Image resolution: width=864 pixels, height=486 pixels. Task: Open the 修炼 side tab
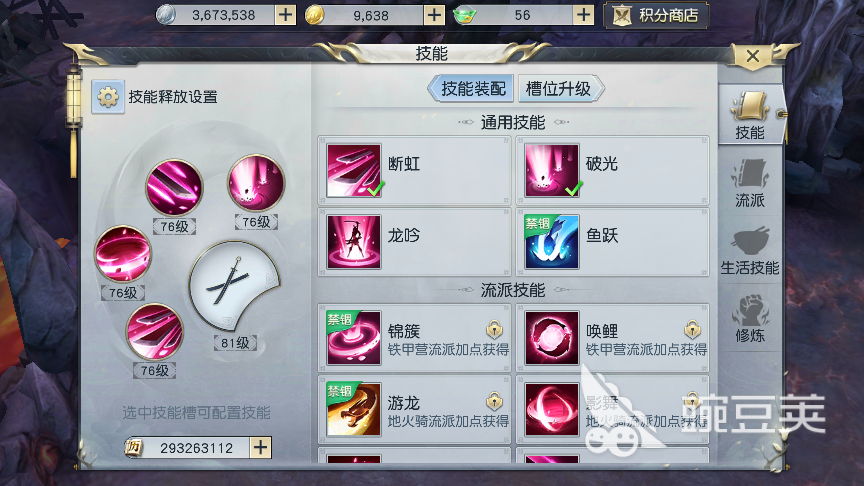(x=750, y=318)
